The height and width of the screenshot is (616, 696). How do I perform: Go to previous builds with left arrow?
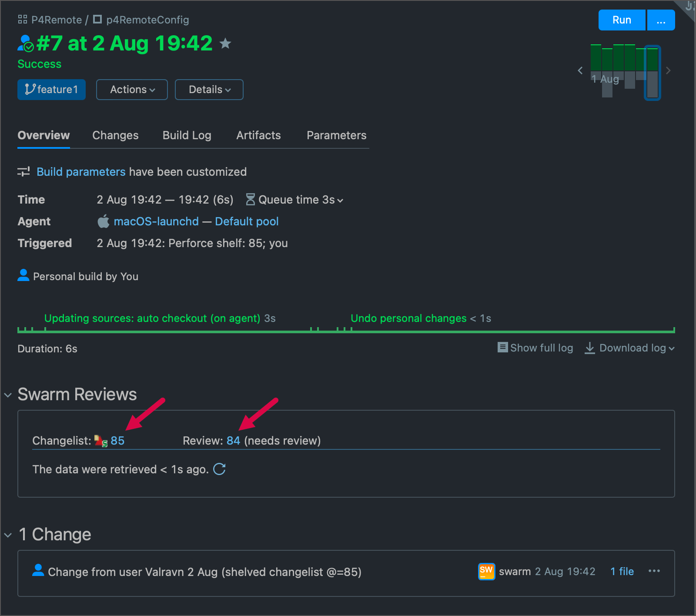(x=580, y=70)
